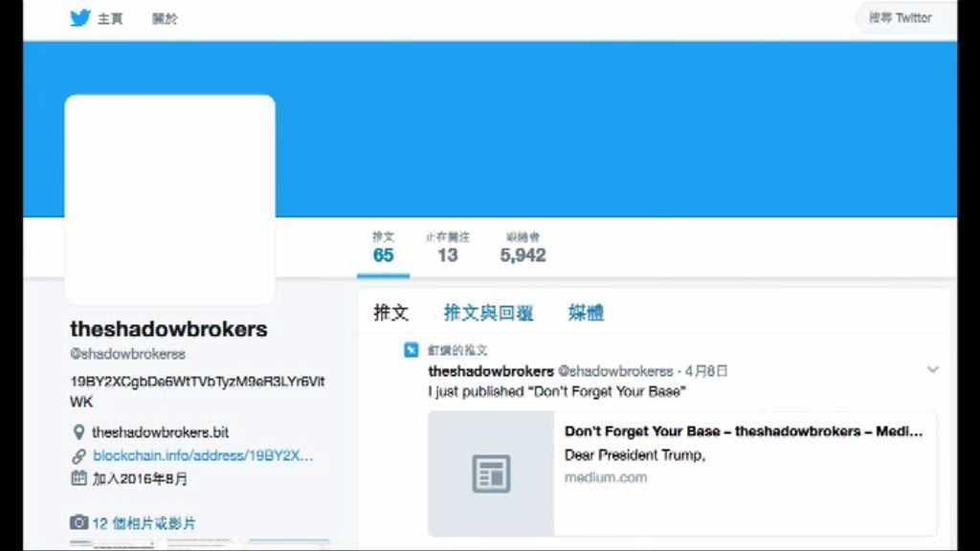This screenshot has width=980, height=551.
Task: Open the Don't Forget Your Base card
Action: (x=682, y=474)
